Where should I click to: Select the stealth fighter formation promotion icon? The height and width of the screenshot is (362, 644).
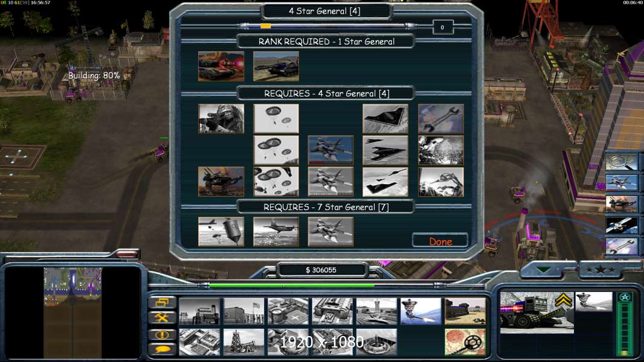[x=385, y=182]
